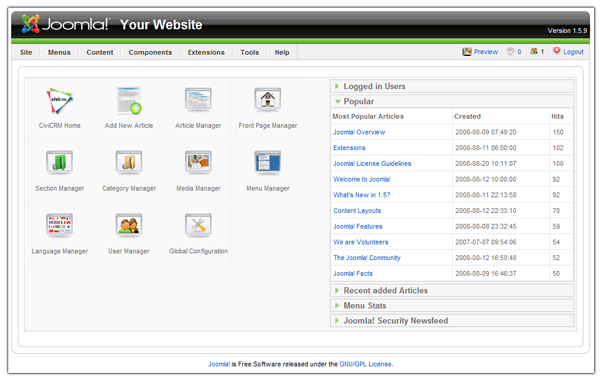Open the Global Configuration tools icon
Viewport: 600px width, 380px height.
(198, 225)
